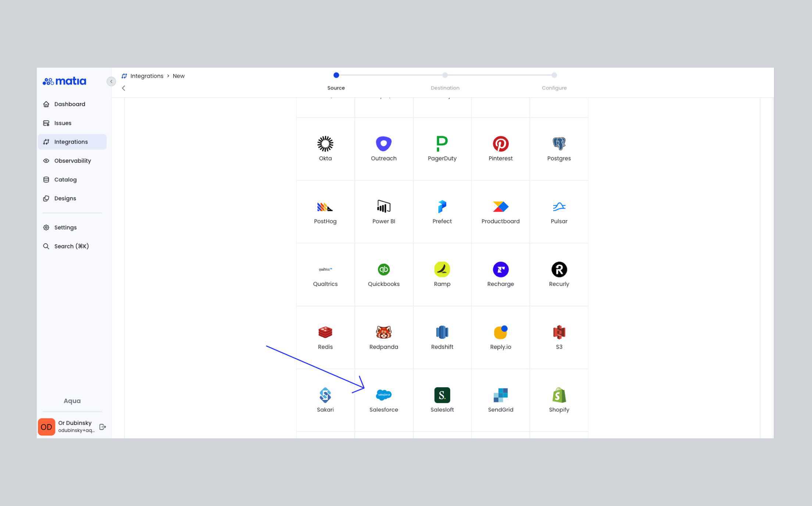Open the Integrations breadcrumb link
Image resolution: width=812 pixels, height=506 pixels.
pos(147,76)
